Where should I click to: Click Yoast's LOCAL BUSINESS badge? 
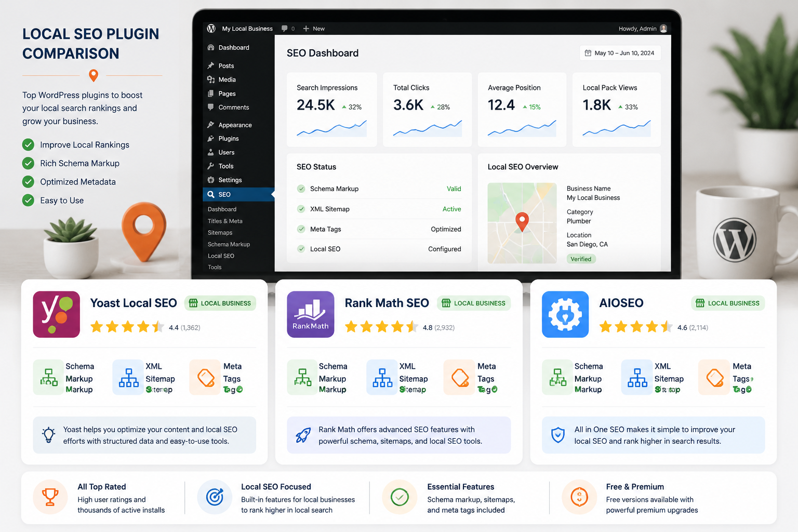point(220,303)
